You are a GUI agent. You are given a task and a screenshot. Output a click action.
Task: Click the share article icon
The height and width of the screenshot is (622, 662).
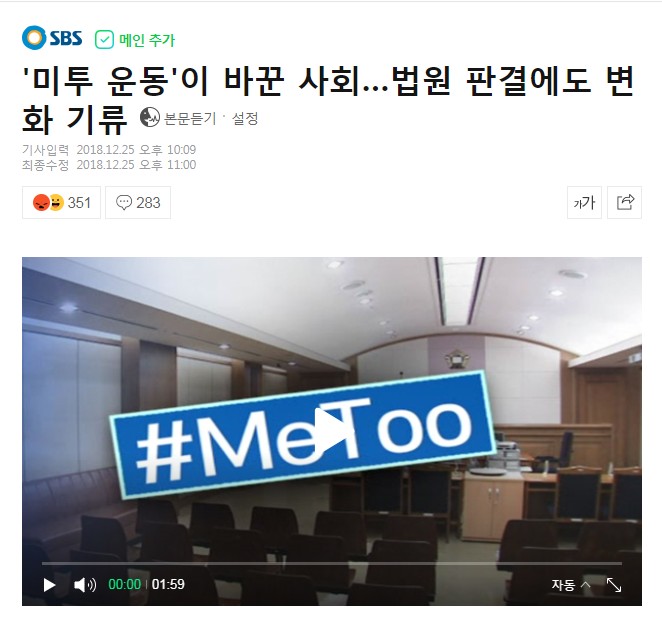tap(624, 203)
